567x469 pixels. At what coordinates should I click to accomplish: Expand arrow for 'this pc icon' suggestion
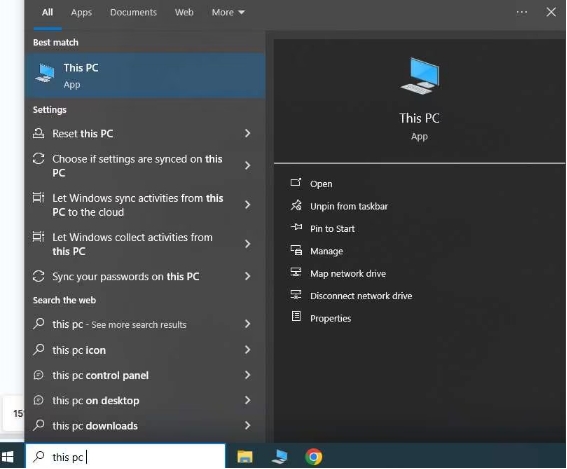click(247, 350)
